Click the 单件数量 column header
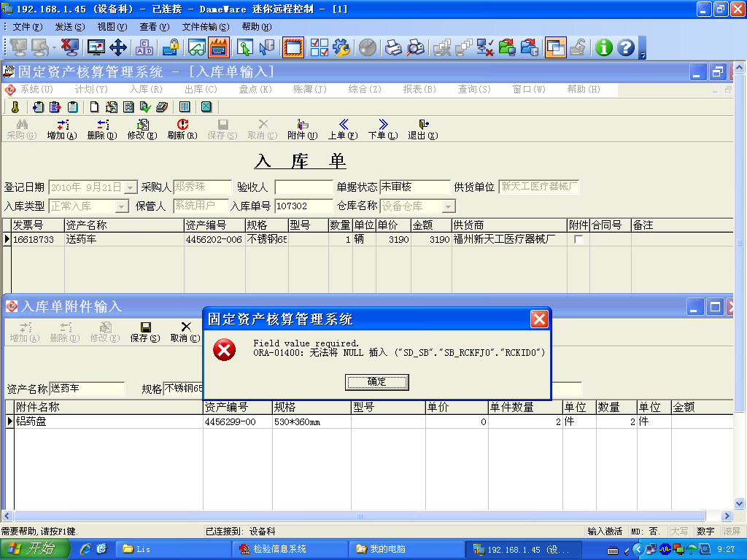The width and height of the screenshot is (747, 560). point(525,408)
